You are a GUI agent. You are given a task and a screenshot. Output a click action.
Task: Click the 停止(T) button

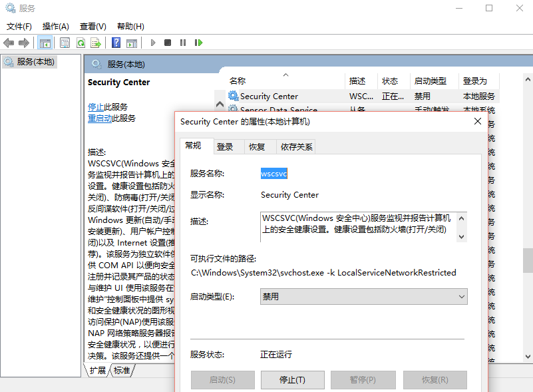292,380
